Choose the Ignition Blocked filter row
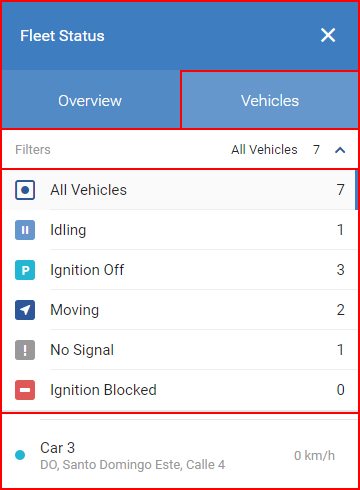Viewport: 360px width, 490px height. click(180, 390)
